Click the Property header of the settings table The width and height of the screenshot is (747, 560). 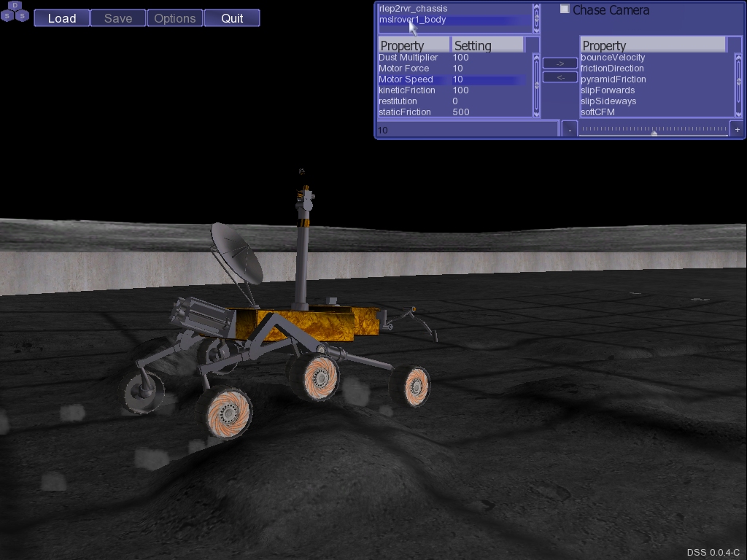[414, 45]
